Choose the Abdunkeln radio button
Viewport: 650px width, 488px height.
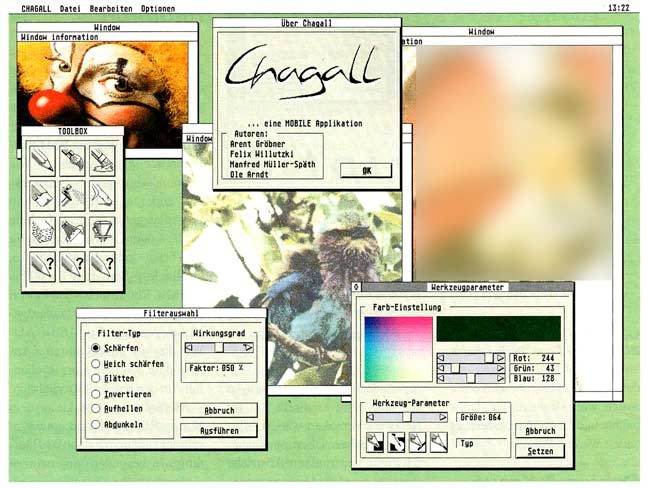point(96,424)
